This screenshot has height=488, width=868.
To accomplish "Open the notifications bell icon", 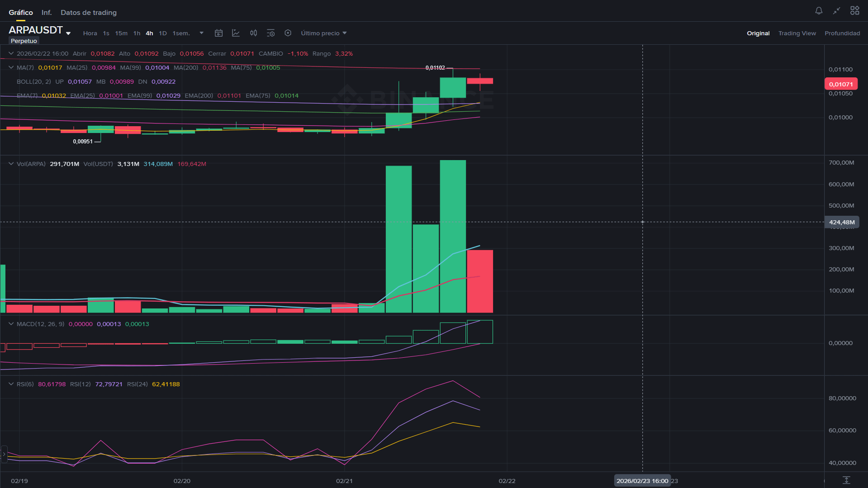I will [819, 10].
